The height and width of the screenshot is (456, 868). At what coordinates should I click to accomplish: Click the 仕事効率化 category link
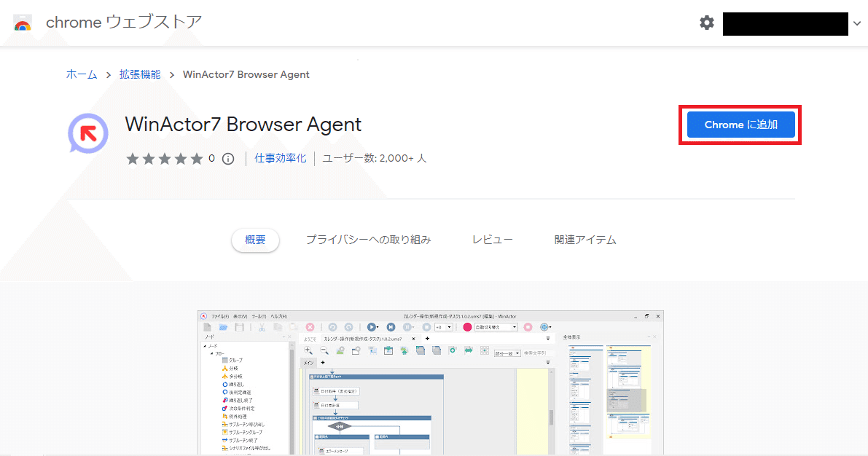(x=280, y=158)
